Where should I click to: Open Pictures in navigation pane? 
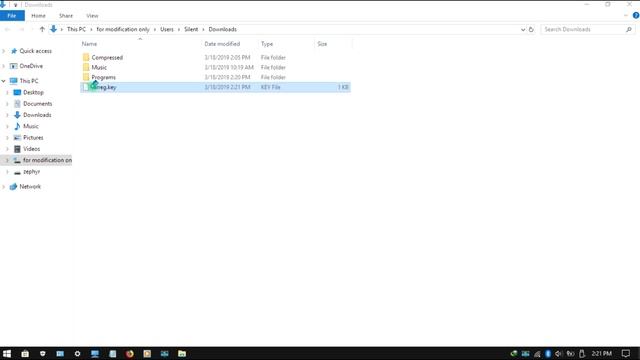[33, 138]
